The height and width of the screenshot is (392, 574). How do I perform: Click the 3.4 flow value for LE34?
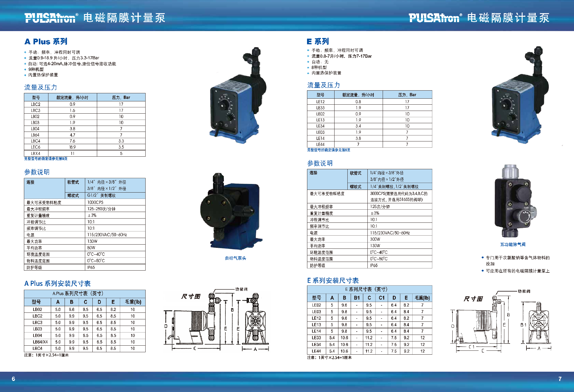point(358,126)
